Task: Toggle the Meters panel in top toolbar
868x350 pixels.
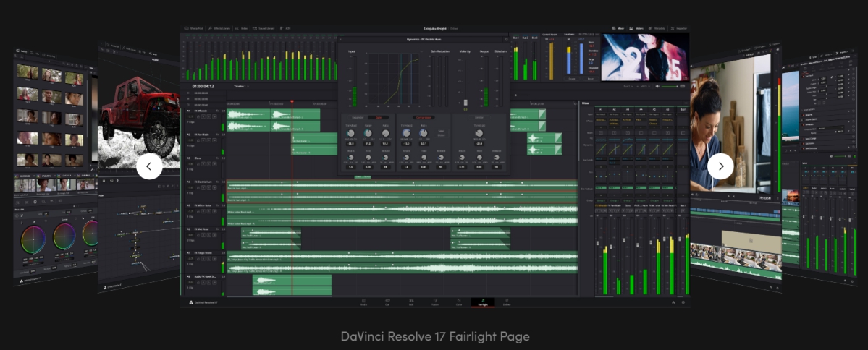Action: pyautogui.click(x=636, y=29)
